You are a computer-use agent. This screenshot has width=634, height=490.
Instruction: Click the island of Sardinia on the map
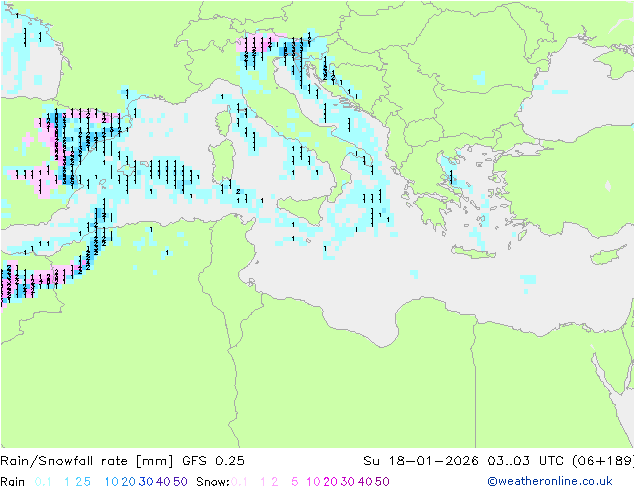[x=222, y=162]
